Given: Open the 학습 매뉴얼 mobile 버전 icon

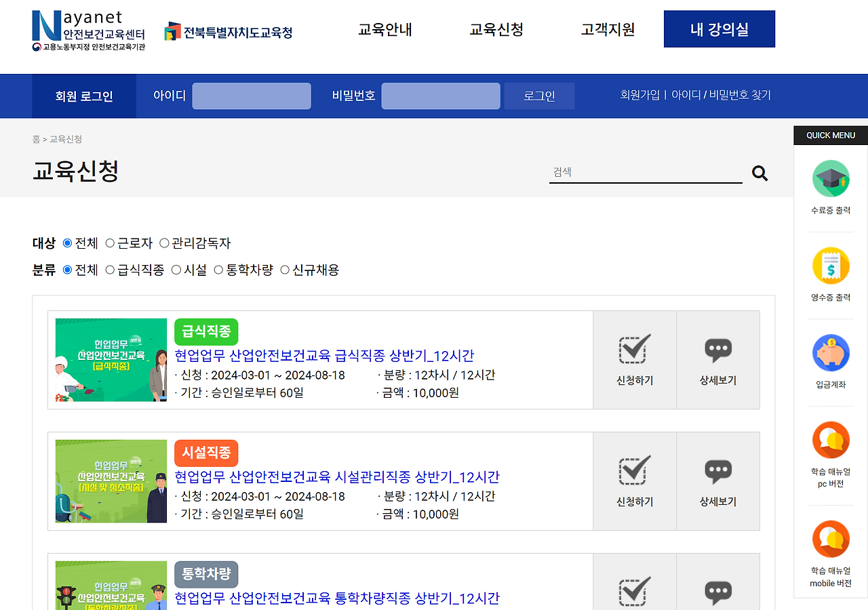Looking at the screenshot, I should tap(830, 540).
